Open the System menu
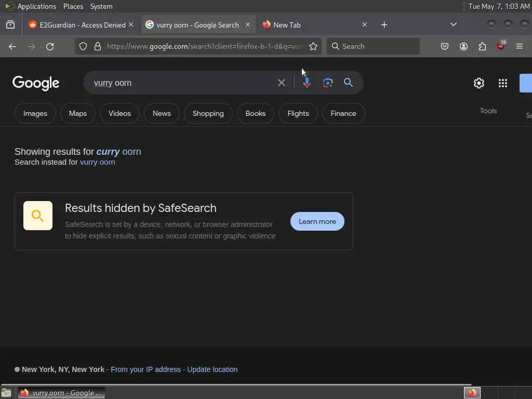532x399 pixels. coord(101,6)
